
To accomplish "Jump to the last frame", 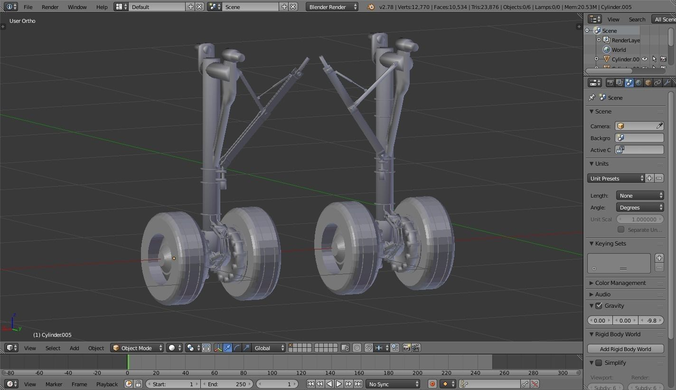I will [358, 384].
